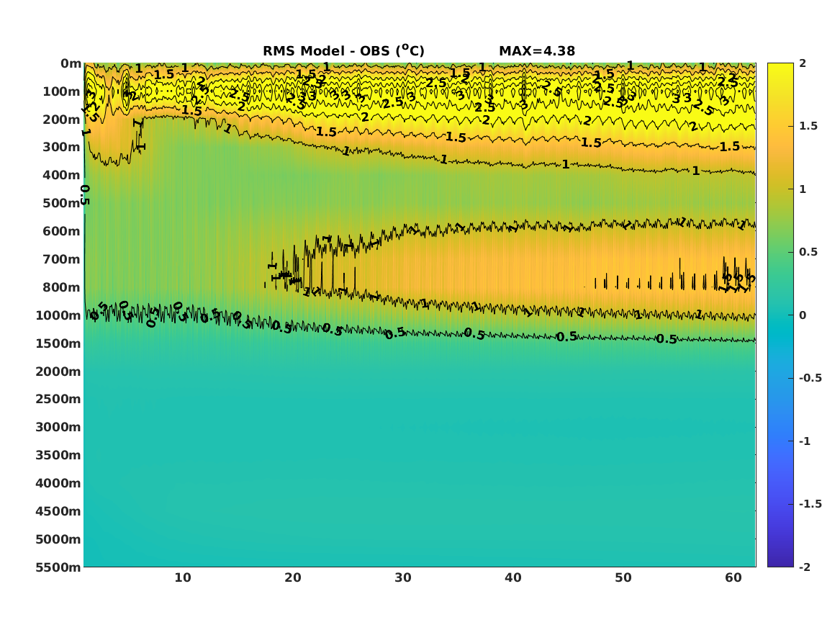The image size is (840, 630).
Task: Click the colorbar tick label '-0.5'
Action: click(x=810, y=378)
